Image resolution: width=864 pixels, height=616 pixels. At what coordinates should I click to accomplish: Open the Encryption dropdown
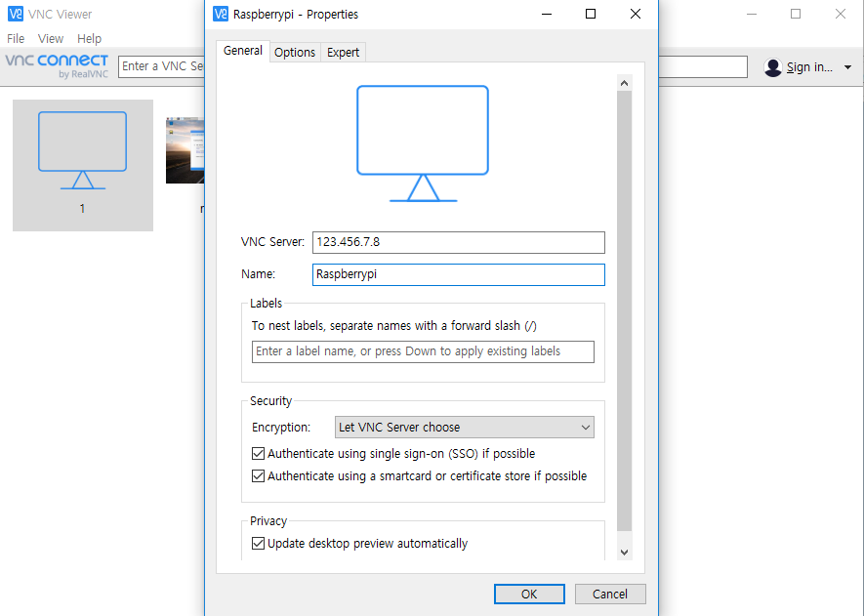pyautogui.click(x=465, y=427)
